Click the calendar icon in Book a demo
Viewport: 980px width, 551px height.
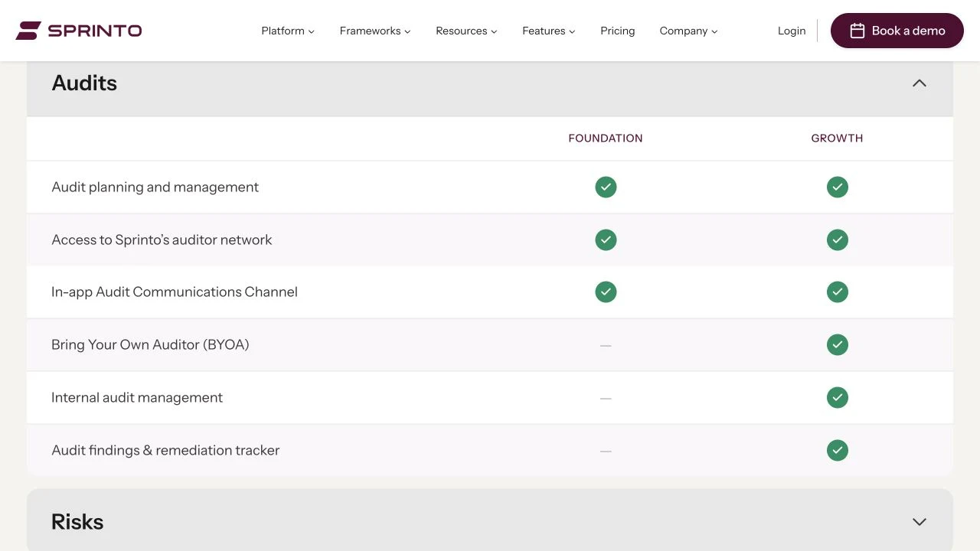pos(857,31)
